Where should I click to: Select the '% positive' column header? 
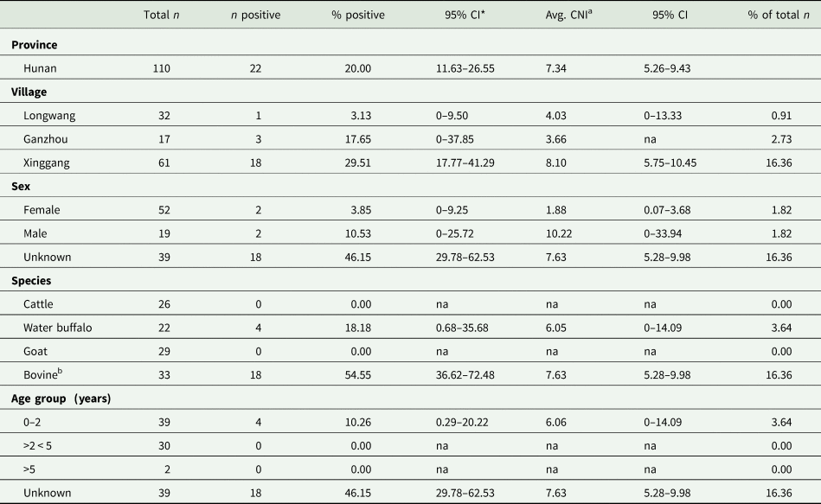click(357, 15)
